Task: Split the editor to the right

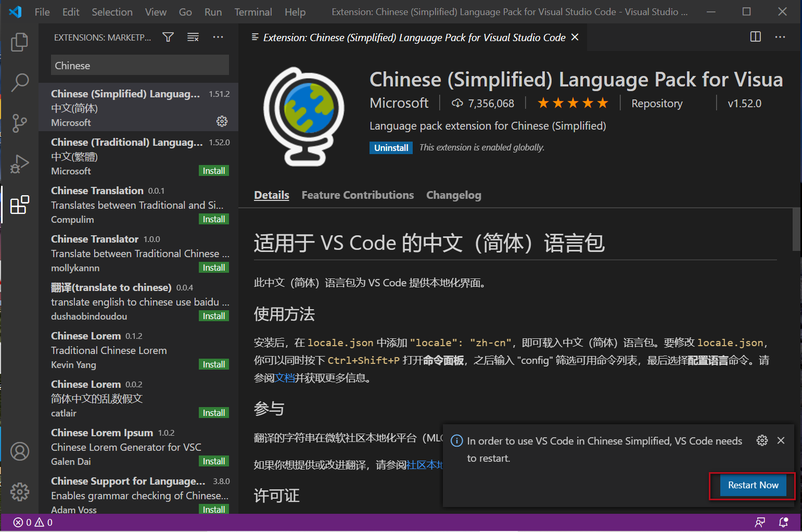Action: click(x=756, y=36)
